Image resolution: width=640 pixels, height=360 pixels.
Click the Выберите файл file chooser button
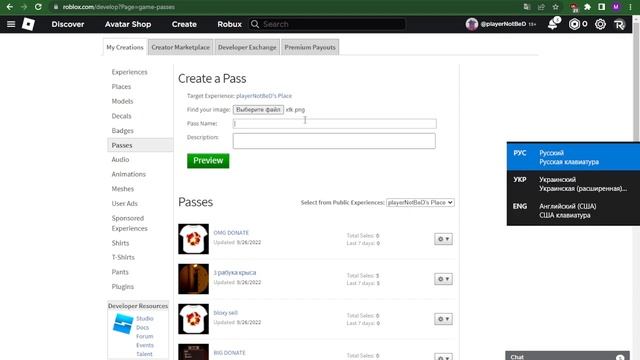pyautogui.click(x=258, y=110)
